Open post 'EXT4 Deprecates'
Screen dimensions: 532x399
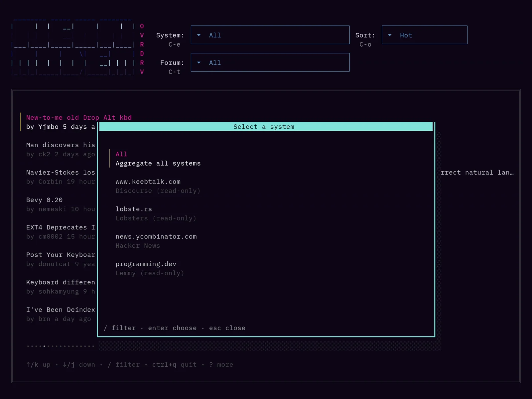tap(61, 227)
